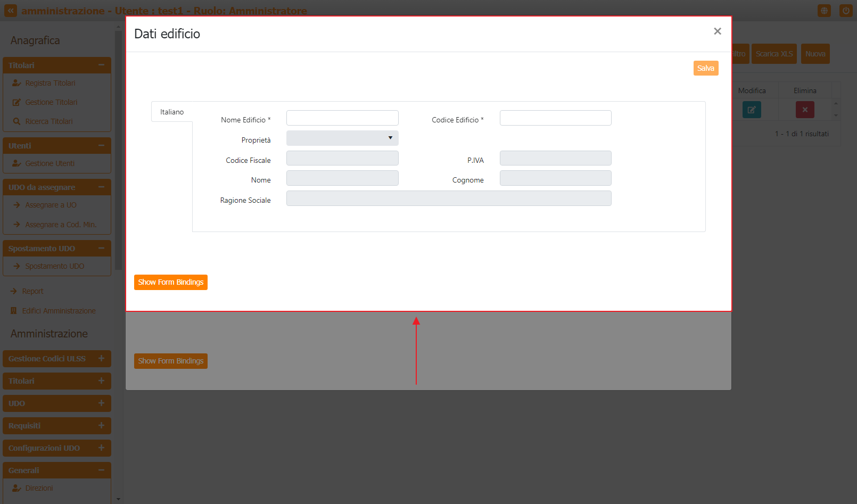Image resolution: width=857 pixels, height=504 pixels.
Task: Open Ricerca Titolari search item
Action: [x=48, y=121]
